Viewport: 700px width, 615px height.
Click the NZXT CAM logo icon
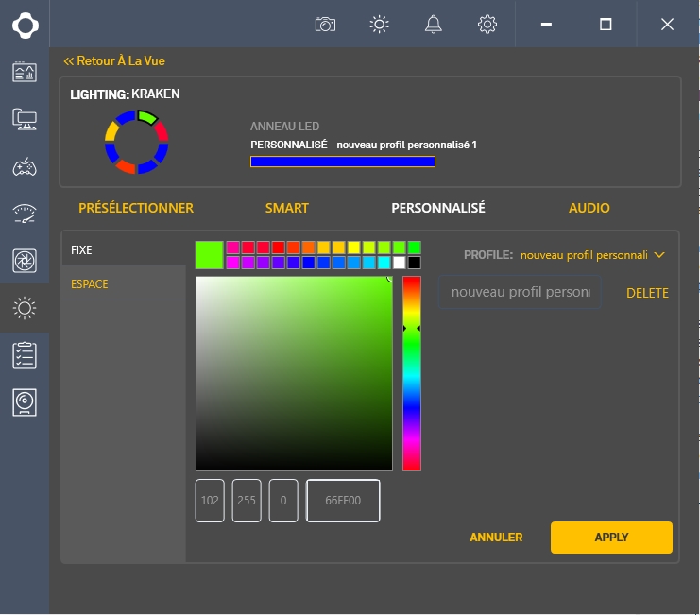(25, 25)
